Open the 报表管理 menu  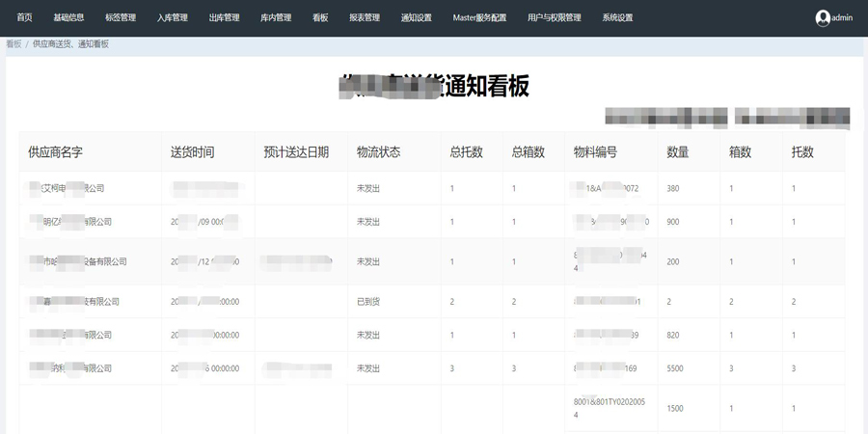point(365,17)
